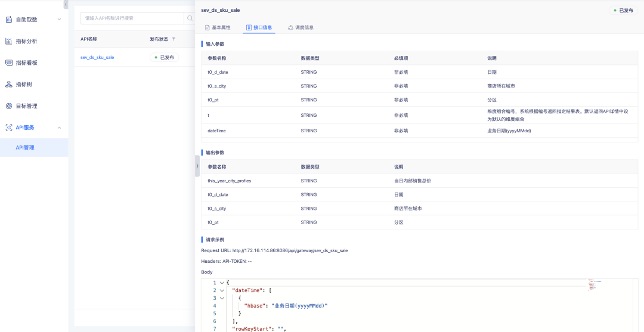Click the API name search input field
The width and height of the screenshot is (644, 332).
(x=132, y=18)
